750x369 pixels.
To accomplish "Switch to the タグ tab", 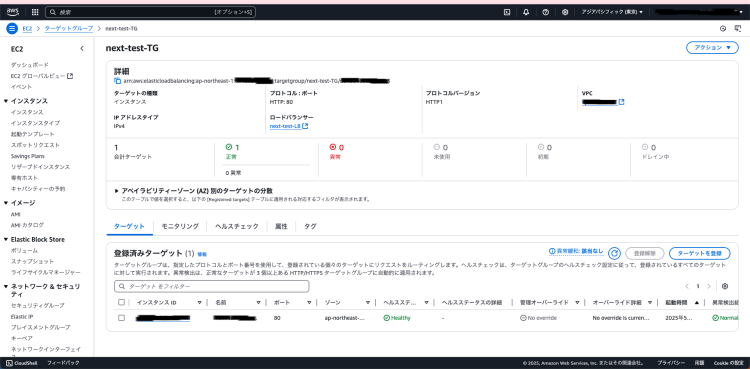I will coord(310,226).
